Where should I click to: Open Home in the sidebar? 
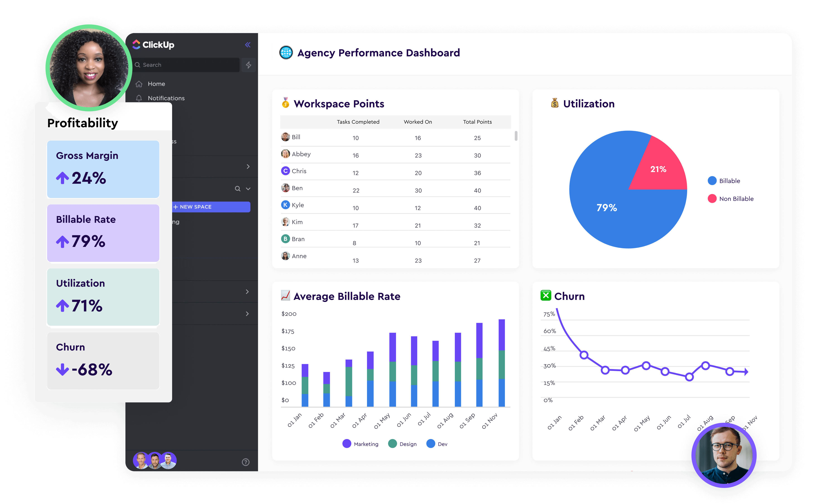(156, 84)
